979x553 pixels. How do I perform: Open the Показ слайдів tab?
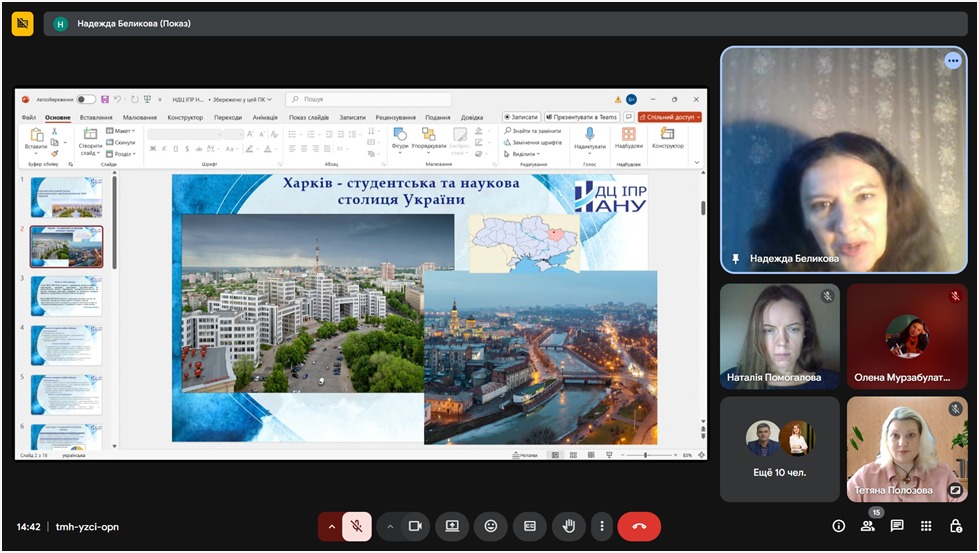[x=308, y=117]
